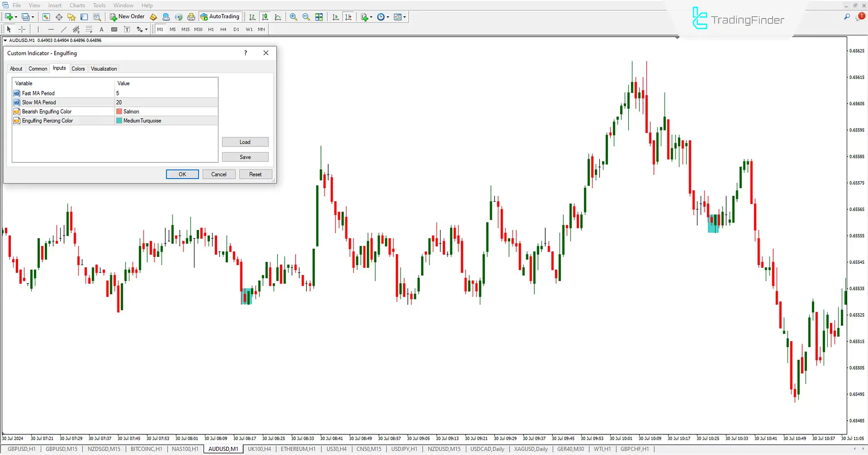Click the Salmon color swatch
The image size is (868, 455).
pos(119,112)
